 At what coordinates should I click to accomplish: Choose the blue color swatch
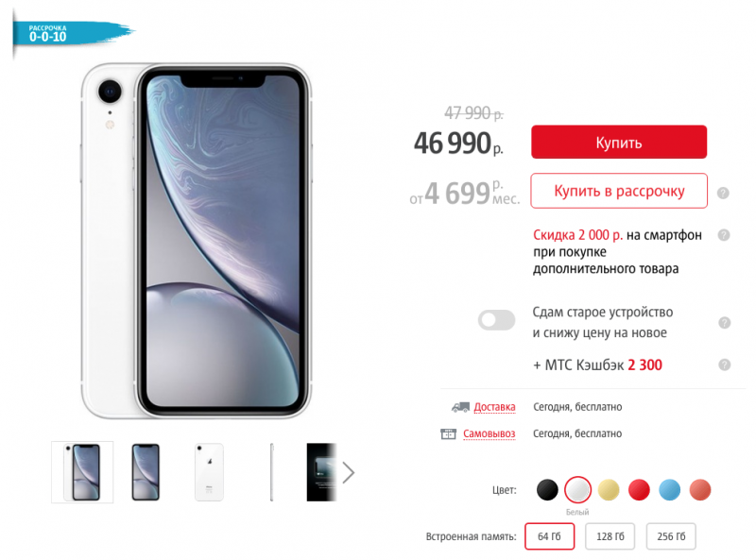click(x=669, y=490)
